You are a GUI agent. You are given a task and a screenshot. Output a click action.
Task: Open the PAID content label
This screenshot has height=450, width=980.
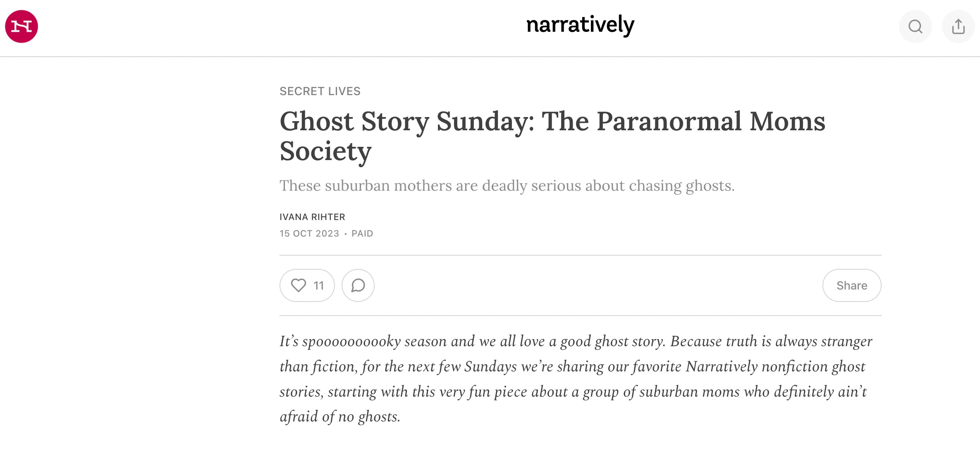tap(362, 233)
